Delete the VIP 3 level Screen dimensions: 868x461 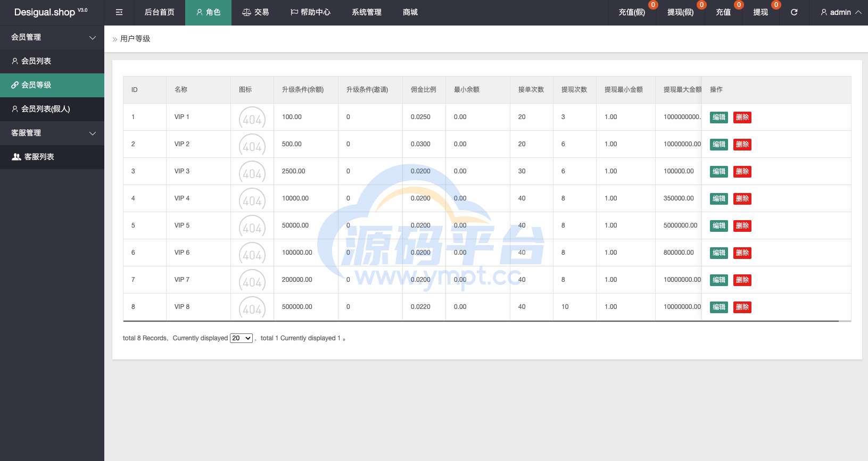click(x=742, y=172)
